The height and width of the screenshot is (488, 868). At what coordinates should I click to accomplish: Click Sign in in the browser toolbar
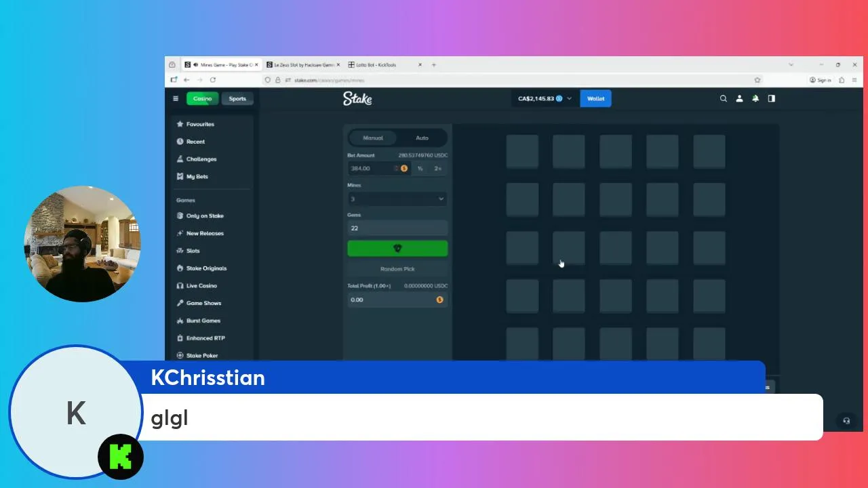820,80
